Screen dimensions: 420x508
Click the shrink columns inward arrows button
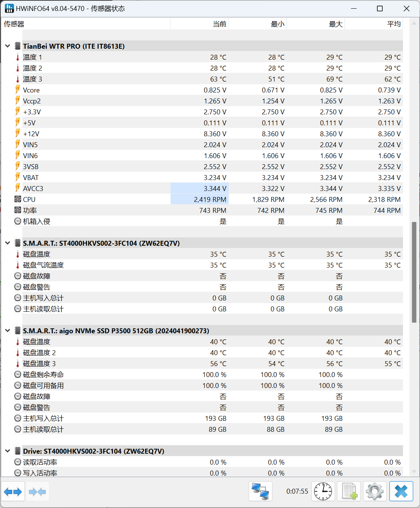point(37,491)
